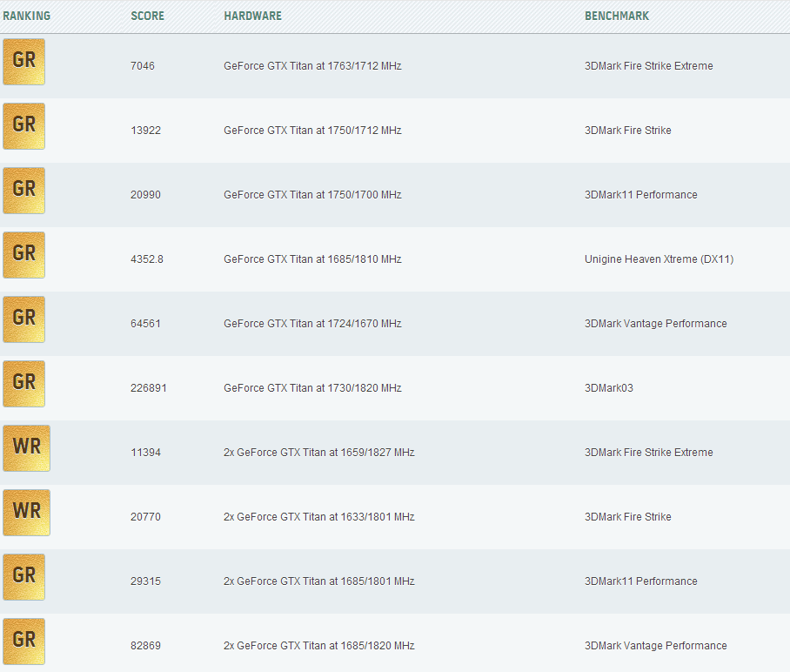
Task: Open score 82869 entry
Action: [145, 646]
